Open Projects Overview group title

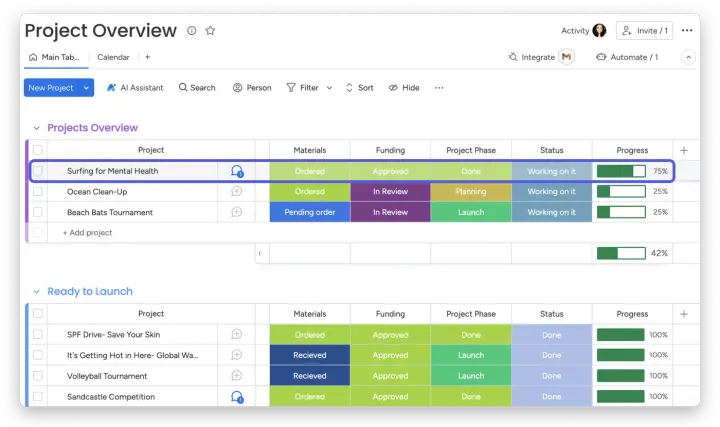(92, 128)
